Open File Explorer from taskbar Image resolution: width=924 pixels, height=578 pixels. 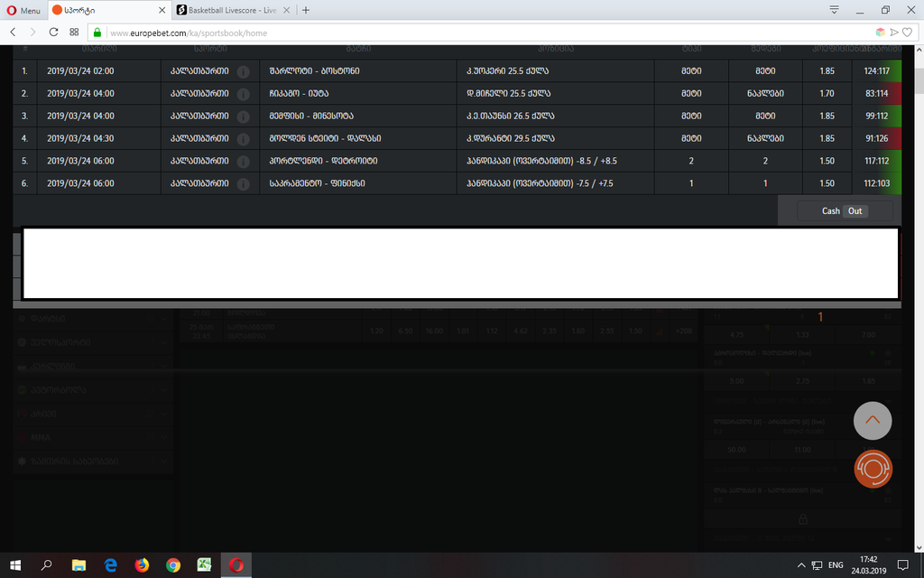pos(79,565)
